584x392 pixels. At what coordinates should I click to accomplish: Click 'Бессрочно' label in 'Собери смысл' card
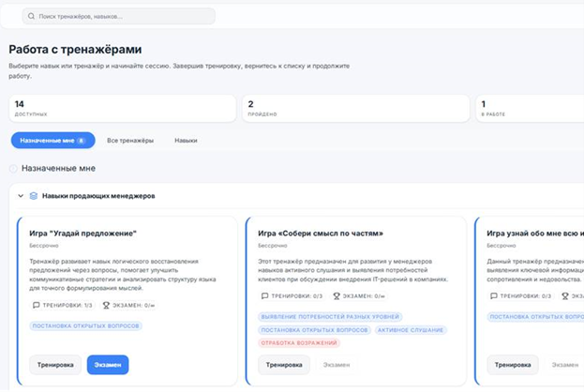pyautogui.click(x=273, y=246)
